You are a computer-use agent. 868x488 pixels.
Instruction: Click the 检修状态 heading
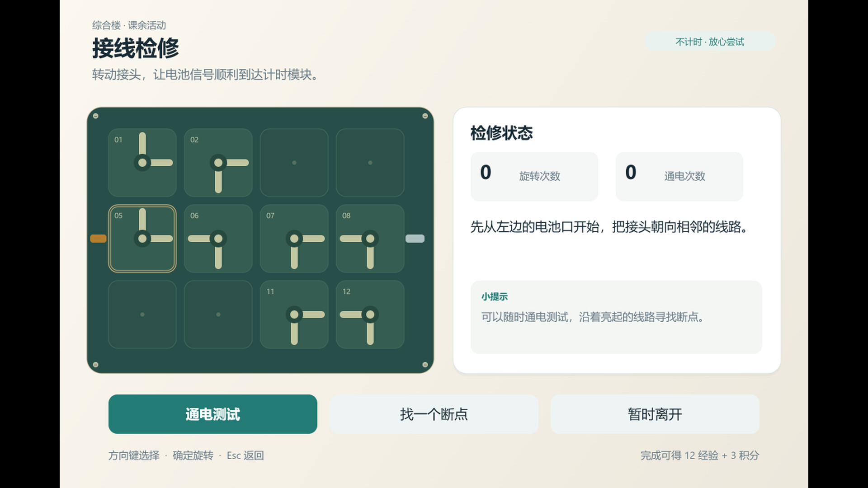(502, 133)
